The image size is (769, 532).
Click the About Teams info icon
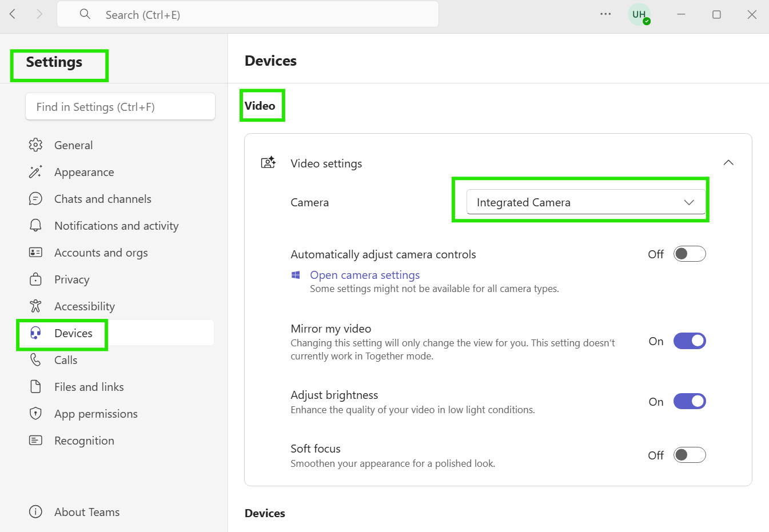pyautogui.click(x=35, y=512)
